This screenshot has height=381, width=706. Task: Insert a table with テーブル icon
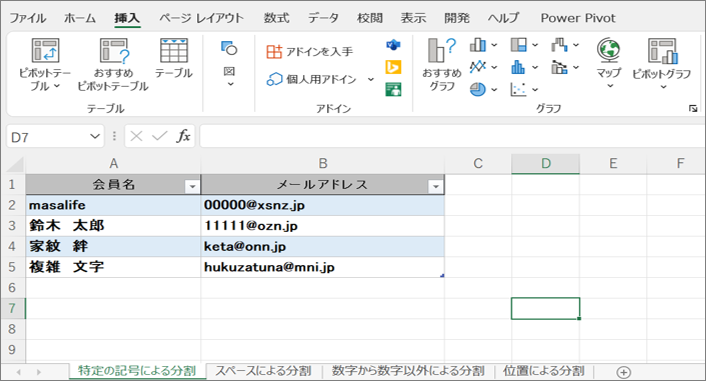pos(174,59)
